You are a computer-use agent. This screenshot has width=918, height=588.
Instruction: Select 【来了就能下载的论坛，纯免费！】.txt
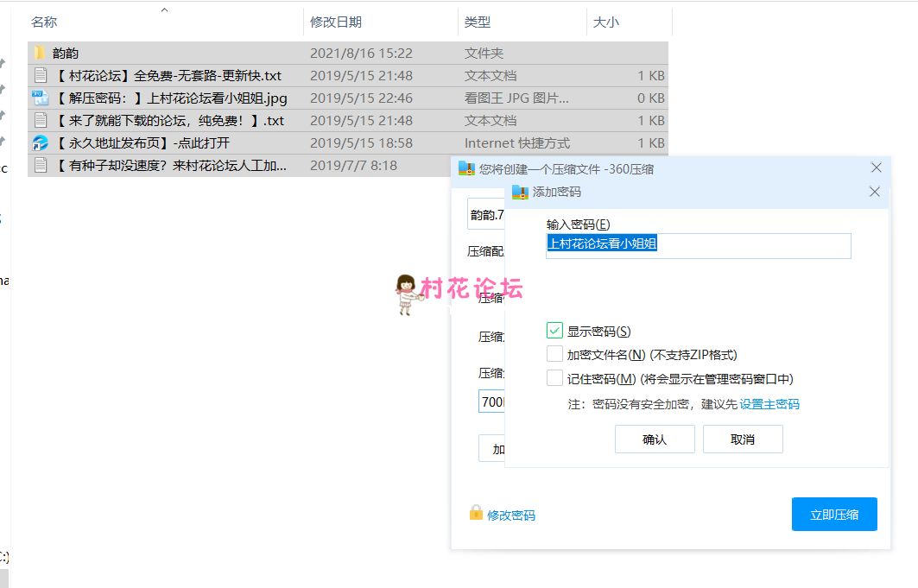click(348, 121)
